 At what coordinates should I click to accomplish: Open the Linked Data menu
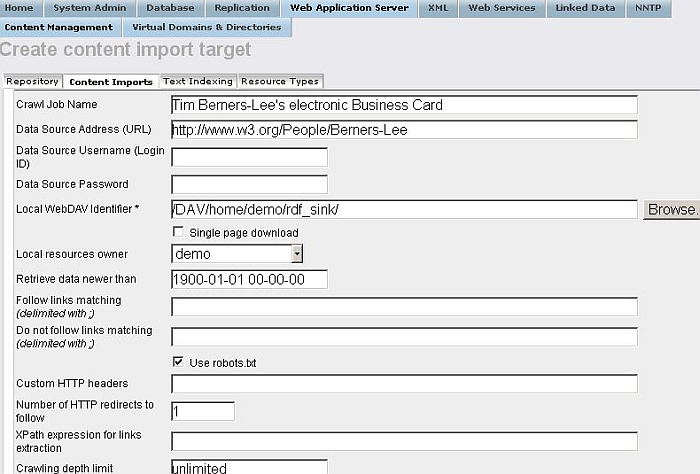click(x=585, y=8)
